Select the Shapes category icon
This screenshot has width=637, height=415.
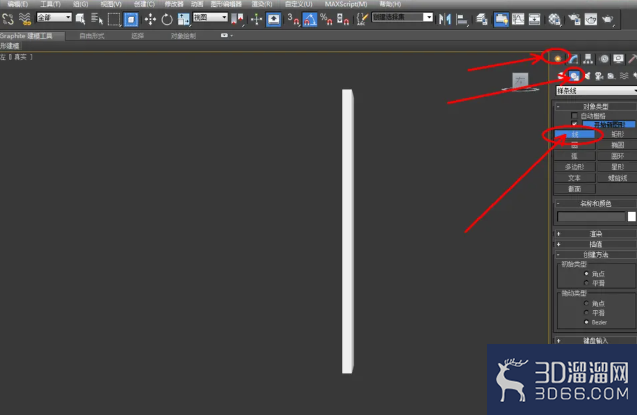coord(574,76)
